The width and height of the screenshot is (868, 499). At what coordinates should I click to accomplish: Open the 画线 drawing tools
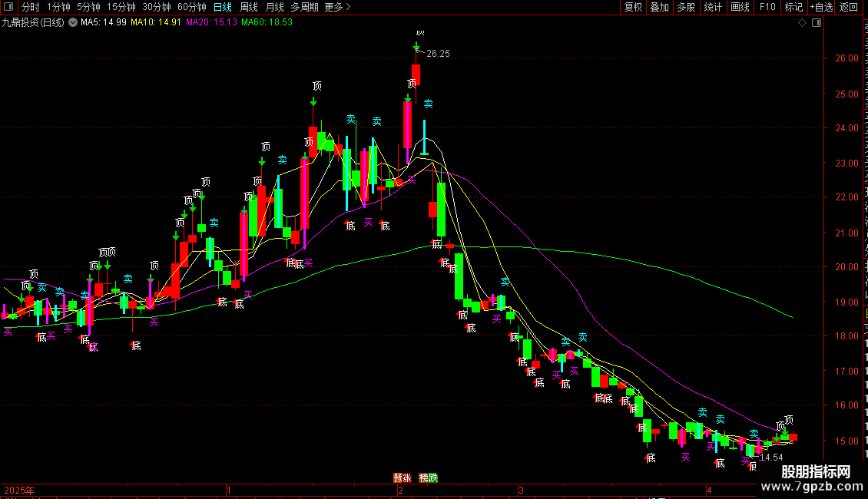pos(740,7)
